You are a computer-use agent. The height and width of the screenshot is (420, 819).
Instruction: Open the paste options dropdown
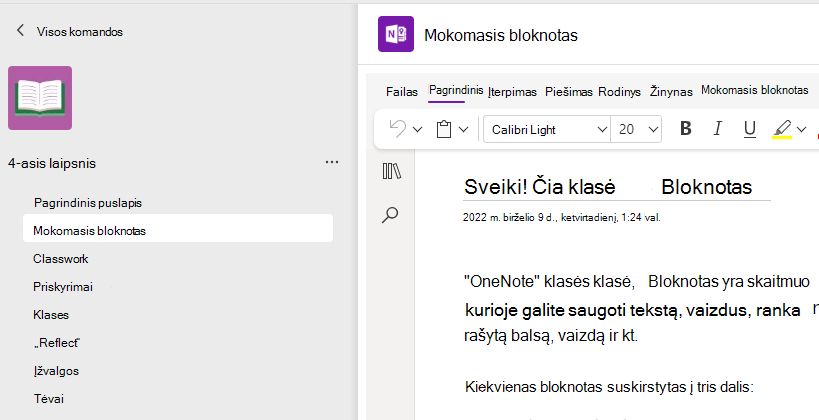(463, 129)
